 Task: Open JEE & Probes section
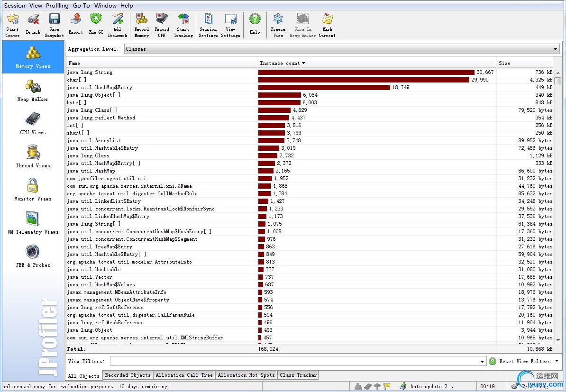pos(33,256)
